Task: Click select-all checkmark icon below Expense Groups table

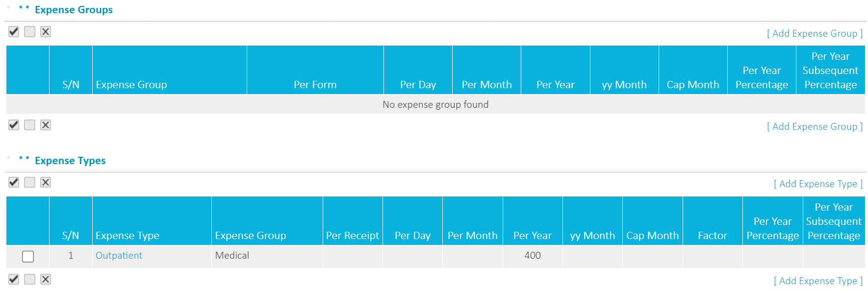Action: coord(14,125)
